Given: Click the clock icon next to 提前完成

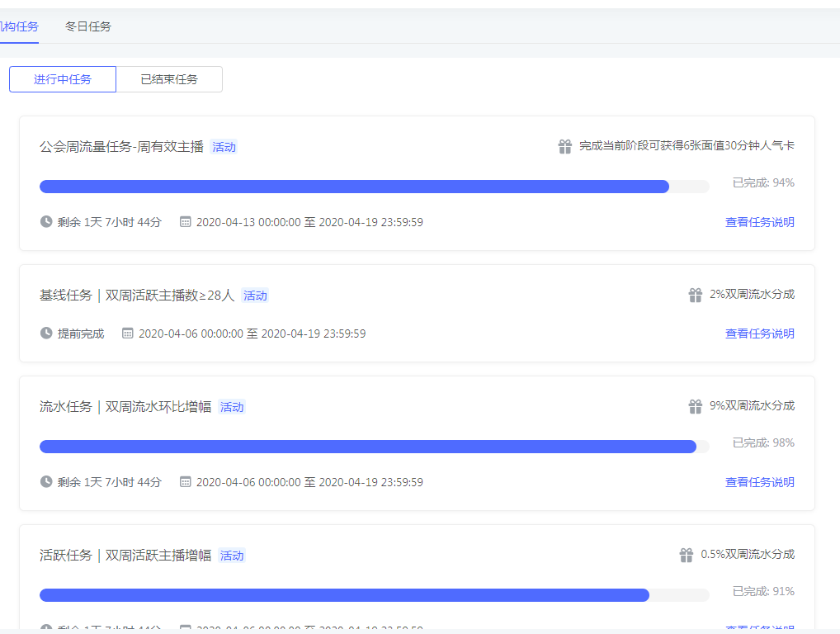Looking at the screenshot, I should (46, 334).
